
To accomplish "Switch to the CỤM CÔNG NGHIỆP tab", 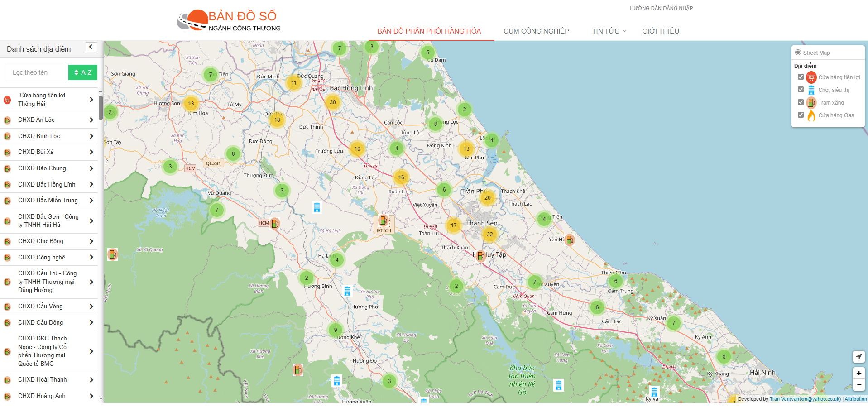I will click(x=536, y=31).
